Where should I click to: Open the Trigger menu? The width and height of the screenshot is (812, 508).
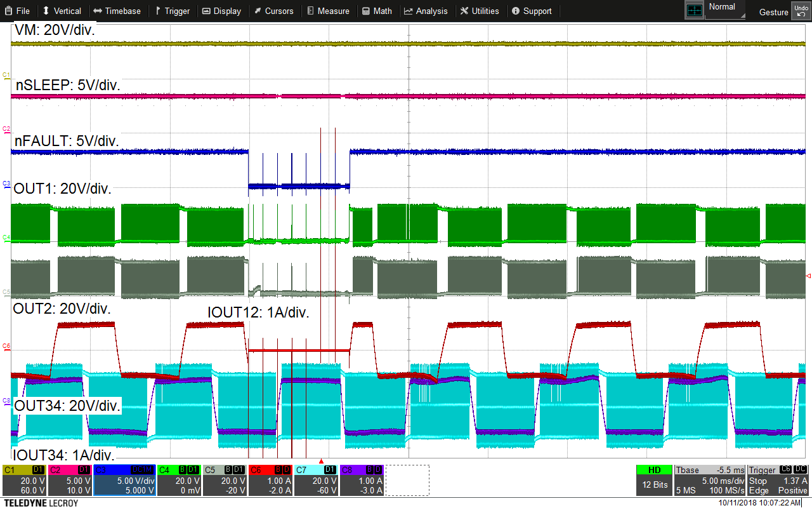(173, 11)
